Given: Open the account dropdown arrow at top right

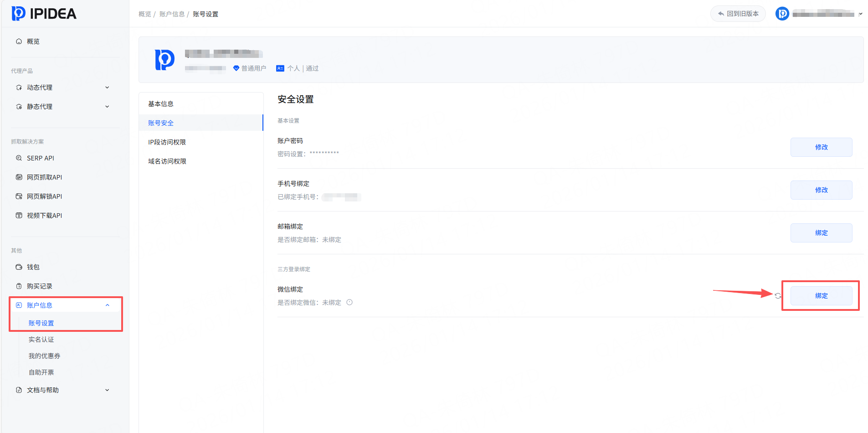Looking at the screenshot, I should pyautogui.click(x=860, y=14).
